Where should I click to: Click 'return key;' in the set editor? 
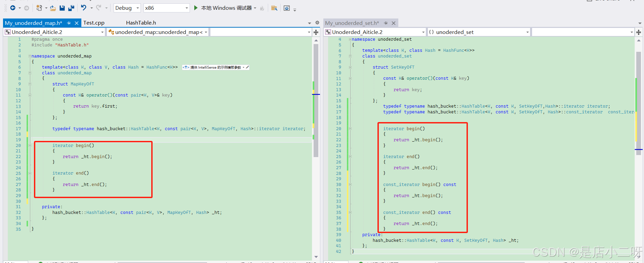[408, 90]
